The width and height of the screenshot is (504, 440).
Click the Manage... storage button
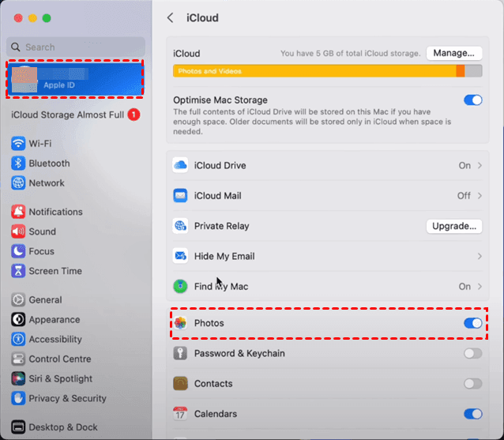coord(454,53)
